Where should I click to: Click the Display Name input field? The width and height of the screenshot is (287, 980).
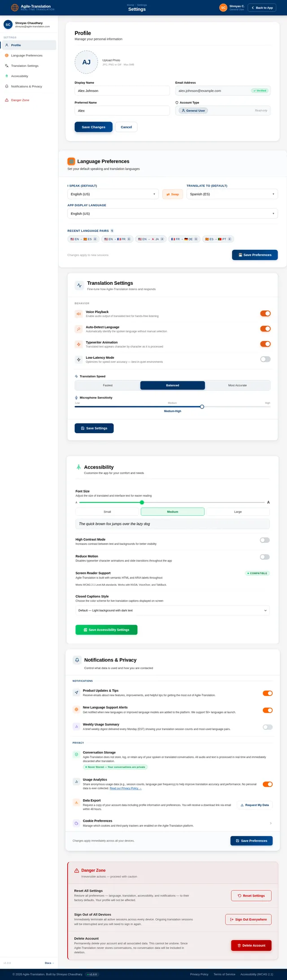pos(122,91)
